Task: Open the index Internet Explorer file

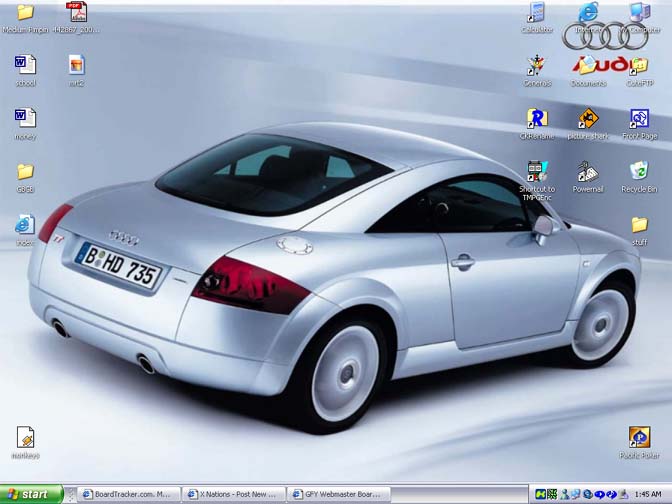Action: [x=25, y=225]
